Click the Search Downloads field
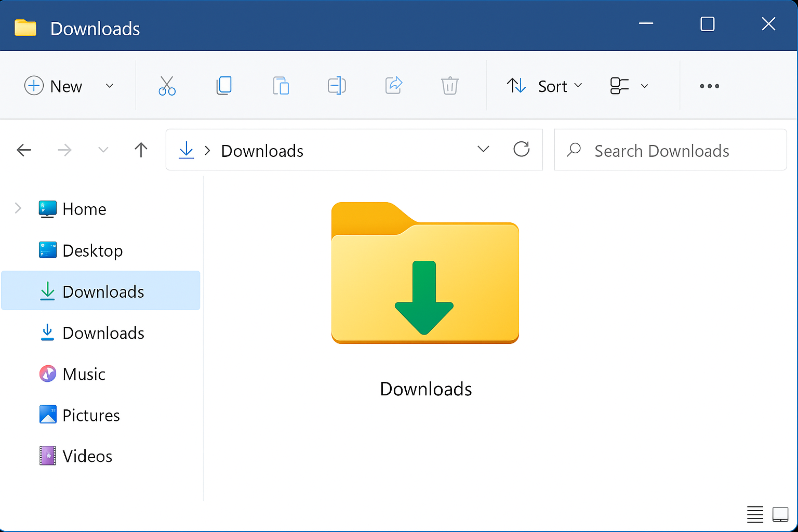Screen dimensions: 798x532 point(670,150)
